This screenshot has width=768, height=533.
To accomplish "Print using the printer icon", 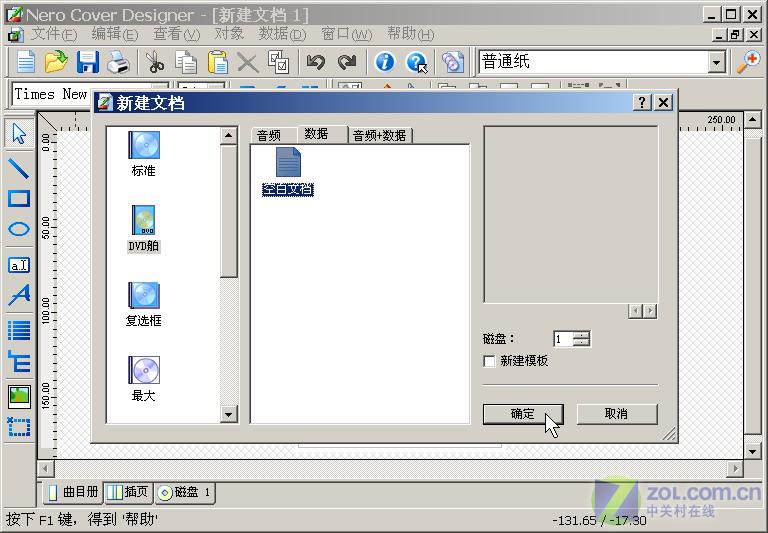I will 118,62.
